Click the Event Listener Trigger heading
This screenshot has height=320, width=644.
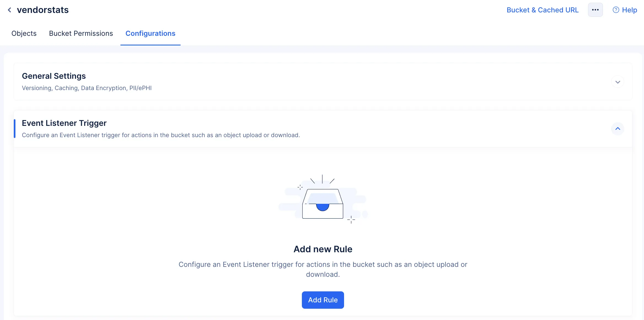tap(64, 123)
